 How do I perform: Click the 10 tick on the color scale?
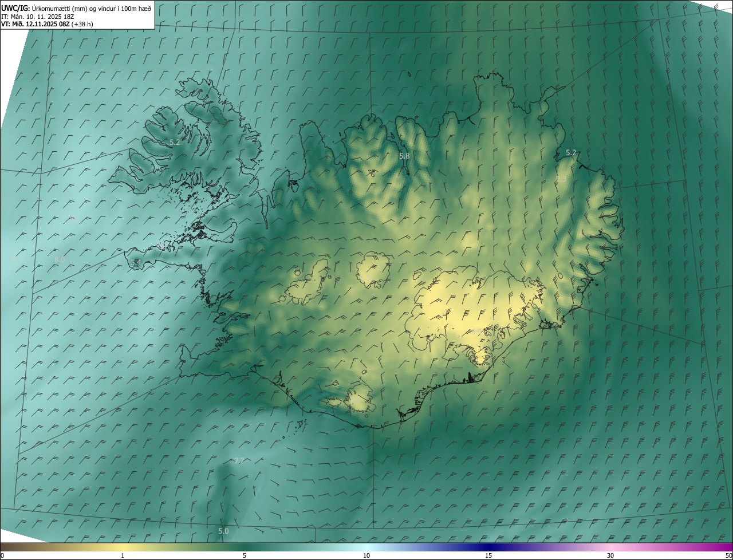click(x=366, y=555)
